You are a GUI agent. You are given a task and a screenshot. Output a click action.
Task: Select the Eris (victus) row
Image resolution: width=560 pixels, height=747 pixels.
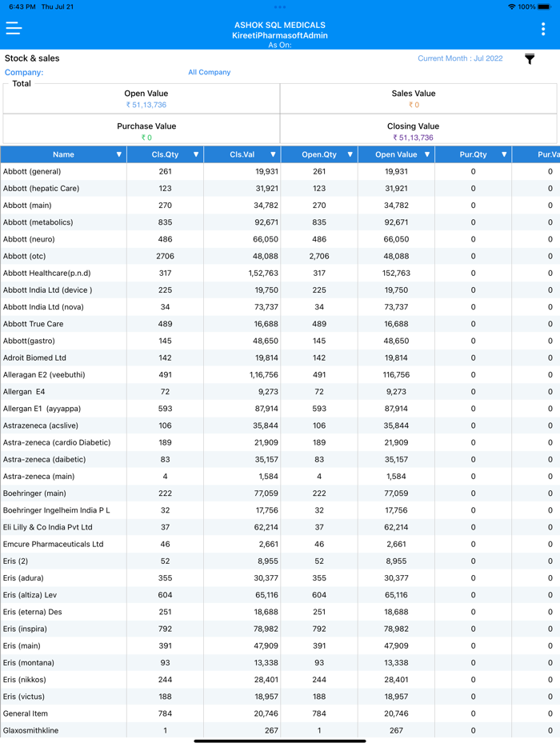pos(280,697)
